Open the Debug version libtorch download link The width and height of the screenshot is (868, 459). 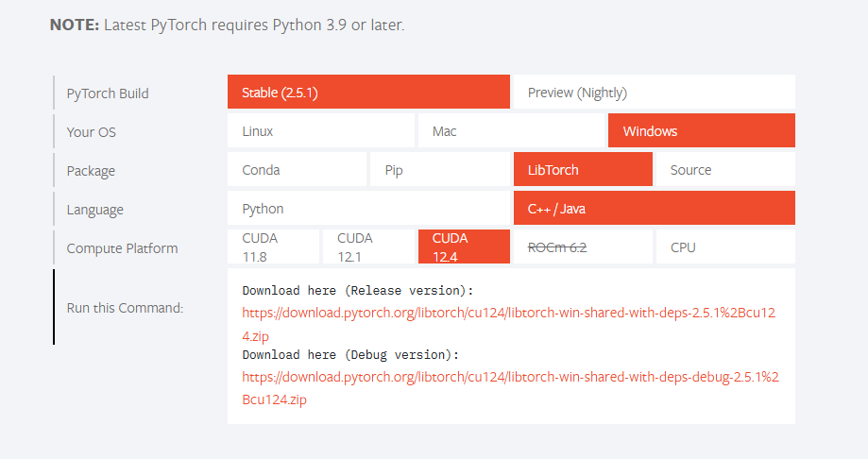[x=510, y=388]
